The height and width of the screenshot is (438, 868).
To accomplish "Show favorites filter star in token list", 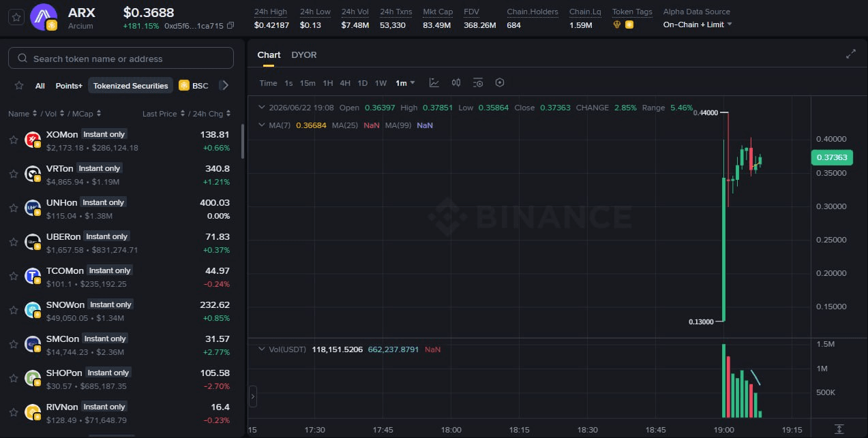I will (19, 86).
